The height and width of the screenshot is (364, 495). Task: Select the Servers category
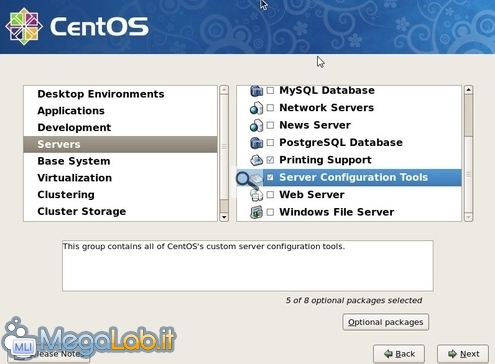120,144
